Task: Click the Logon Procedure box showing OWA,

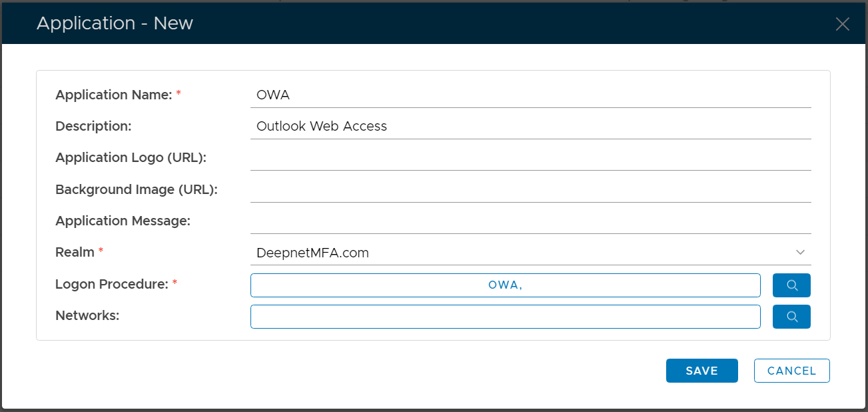Action: tap(505, 285)
